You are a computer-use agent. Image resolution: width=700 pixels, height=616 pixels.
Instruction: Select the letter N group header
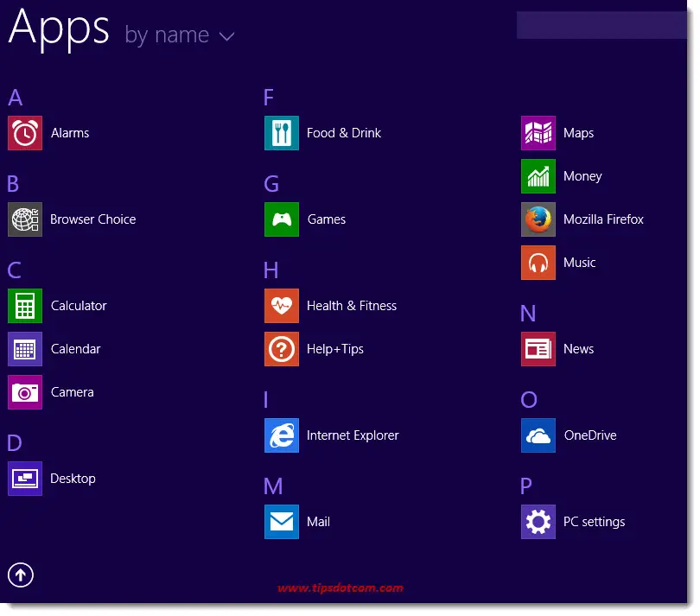[x=528, y=314]
